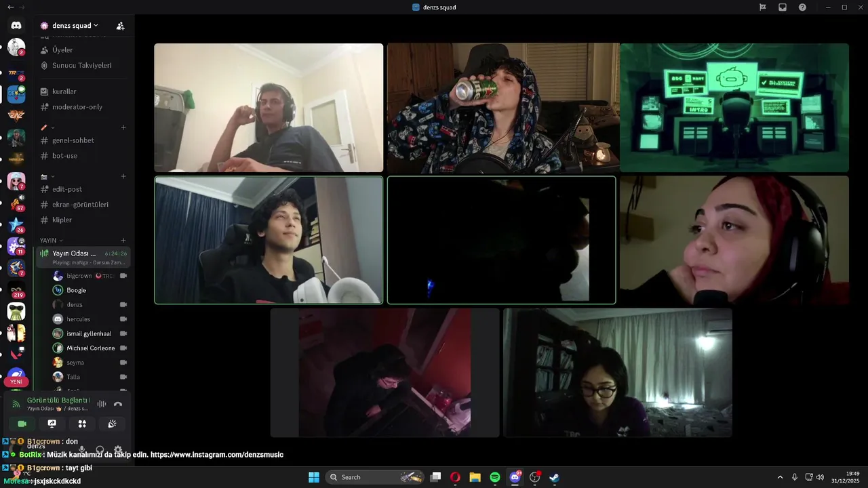Image resolution: width=868 pixels, height=488 pixels.
Task: Toggle microphone mute in the user panel
Action: (x=82, y=449)
